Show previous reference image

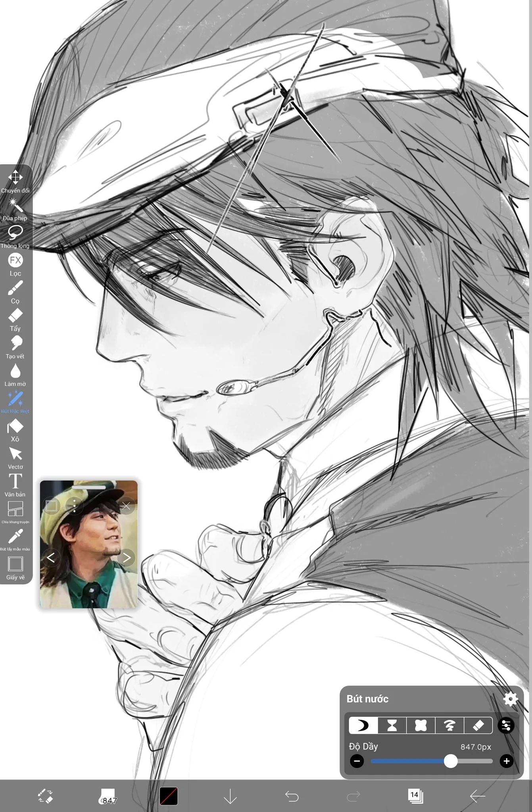point(51,557)
